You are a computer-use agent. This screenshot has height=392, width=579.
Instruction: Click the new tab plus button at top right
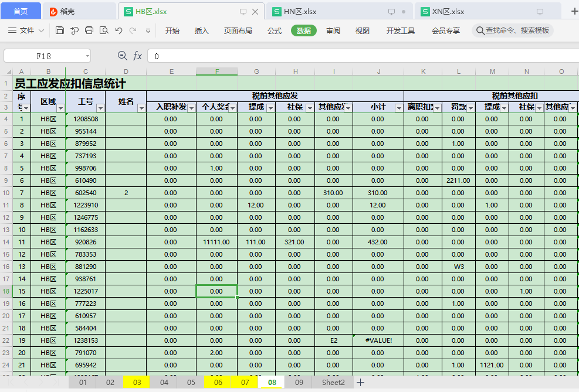[574, 12]
